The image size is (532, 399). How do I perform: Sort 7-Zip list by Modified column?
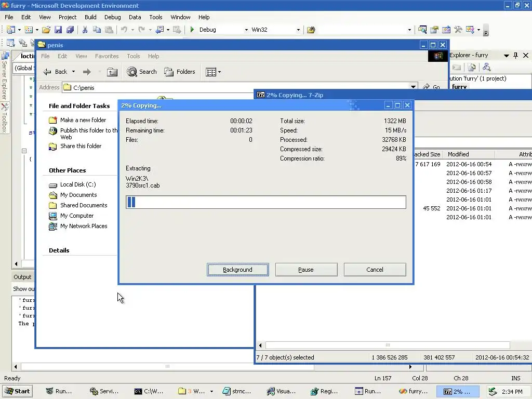pyautogui.click(x=469, y=154)
